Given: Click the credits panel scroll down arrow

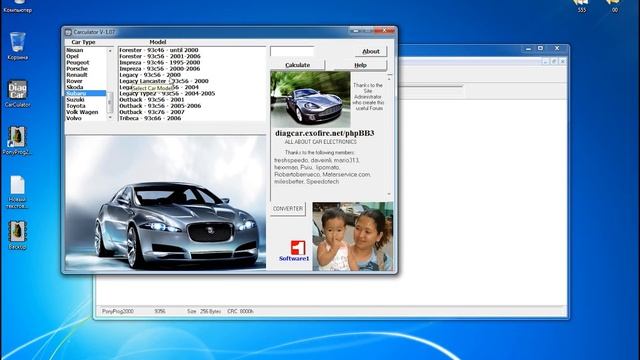Looking at the screenshot, I should pyautogui.click(x=389, y=194).
